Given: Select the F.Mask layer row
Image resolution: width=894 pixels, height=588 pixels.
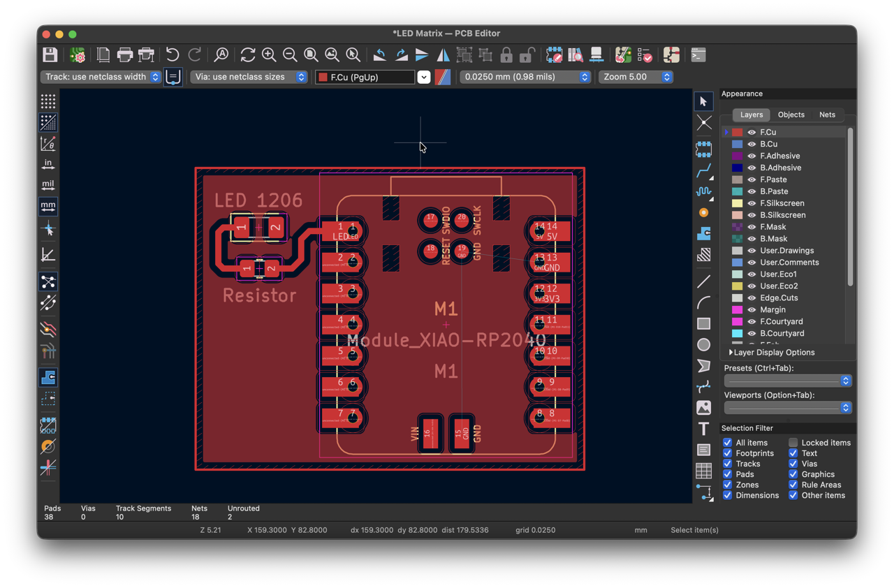Looking at the screenshot, I should (x=784, y=227).
